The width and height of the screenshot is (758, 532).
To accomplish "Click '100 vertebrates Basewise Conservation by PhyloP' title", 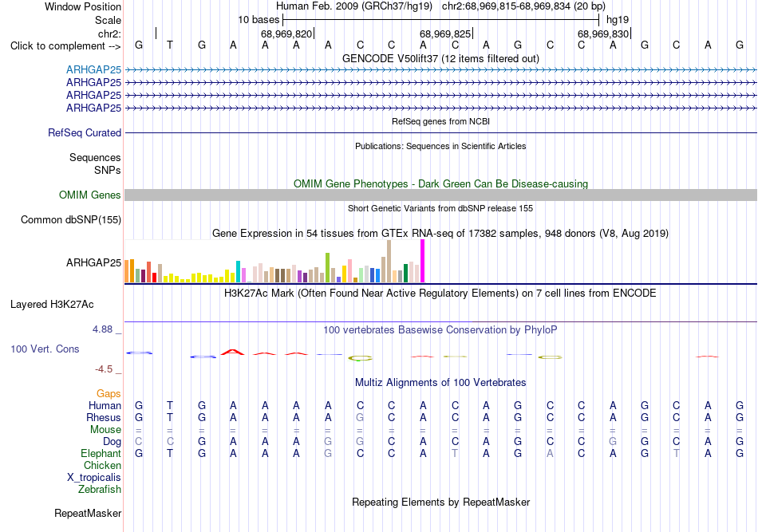I will tap(440, 330).
